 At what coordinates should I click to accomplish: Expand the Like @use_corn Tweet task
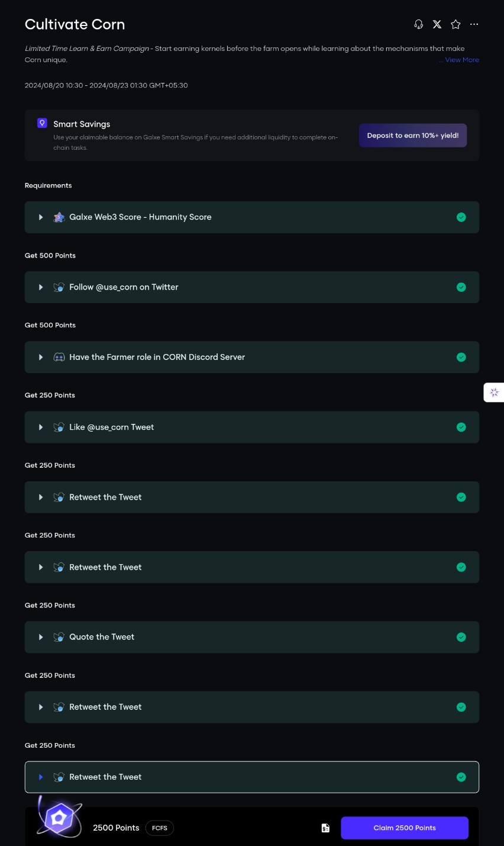pyautogui.click(x=41, y=427)
